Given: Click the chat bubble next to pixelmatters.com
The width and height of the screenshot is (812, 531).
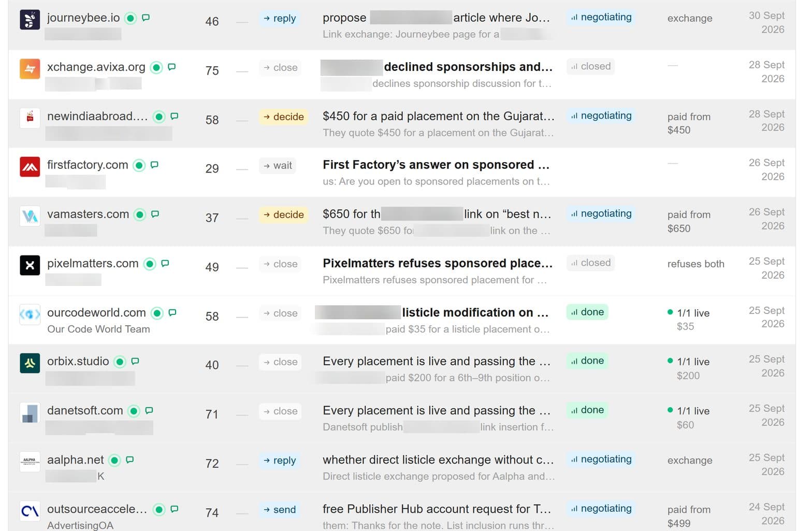Looking at the screenshot, I should tap(165, 263).
